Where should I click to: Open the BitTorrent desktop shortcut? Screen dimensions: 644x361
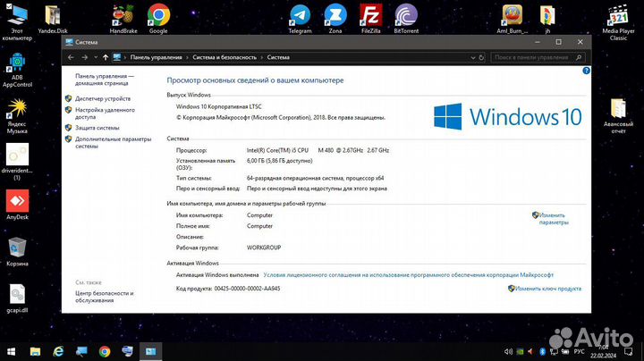[x=406, y=20]
